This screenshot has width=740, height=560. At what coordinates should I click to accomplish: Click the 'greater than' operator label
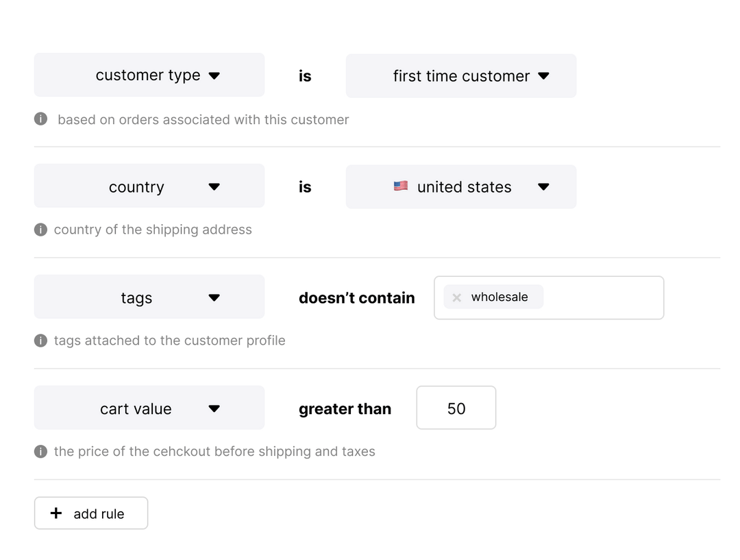pos(345,409)
